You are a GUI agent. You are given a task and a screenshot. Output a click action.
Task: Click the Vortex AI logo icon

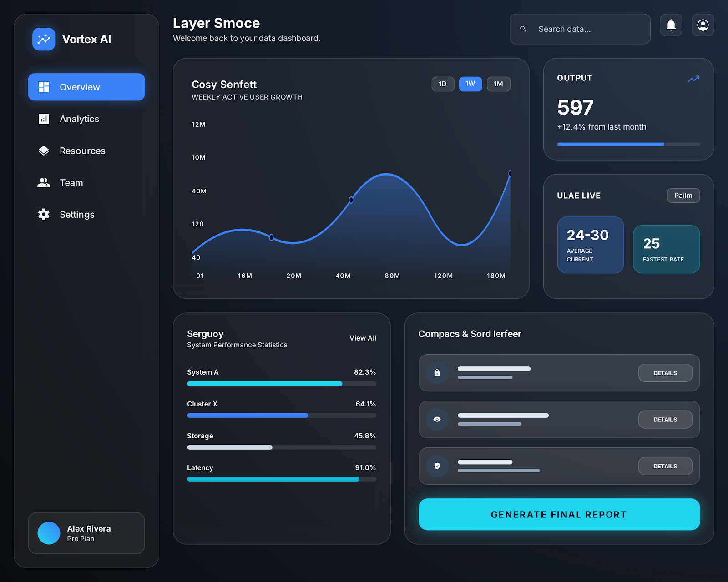(x=44, y=39)
